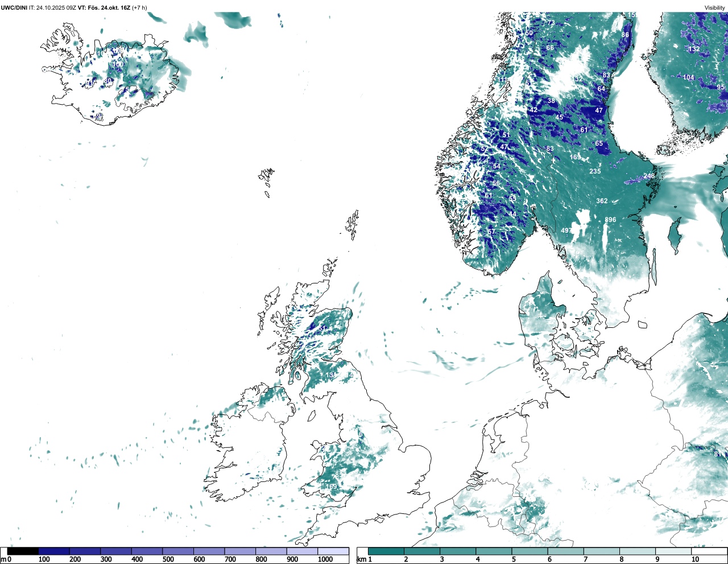Click the black 0–100 m legend swatch

click(23, 551)
